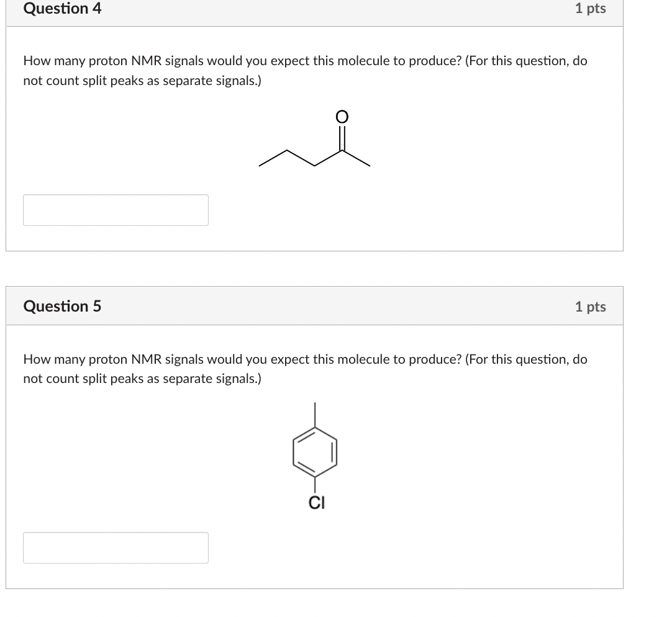Click the oxygen atom label in Question 4 structure
The width and height of the screenshot is (672, 617).
340,116
